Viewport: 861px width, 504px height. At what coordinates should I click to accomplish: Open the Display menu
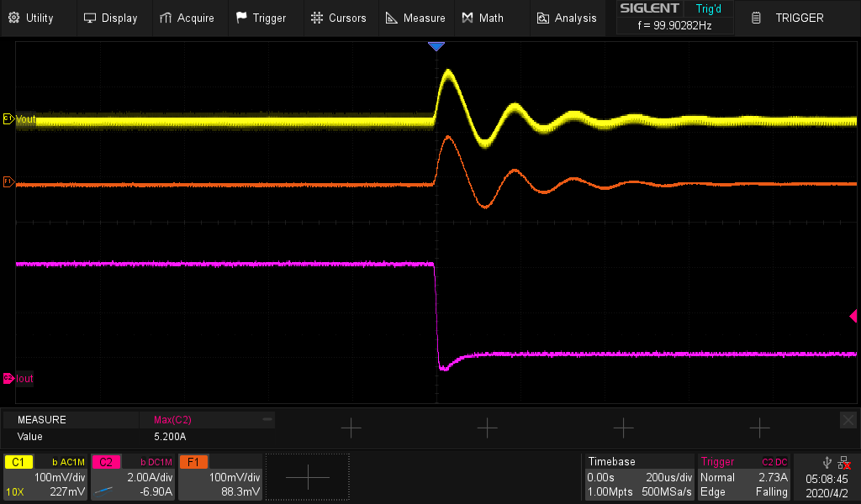110,18
